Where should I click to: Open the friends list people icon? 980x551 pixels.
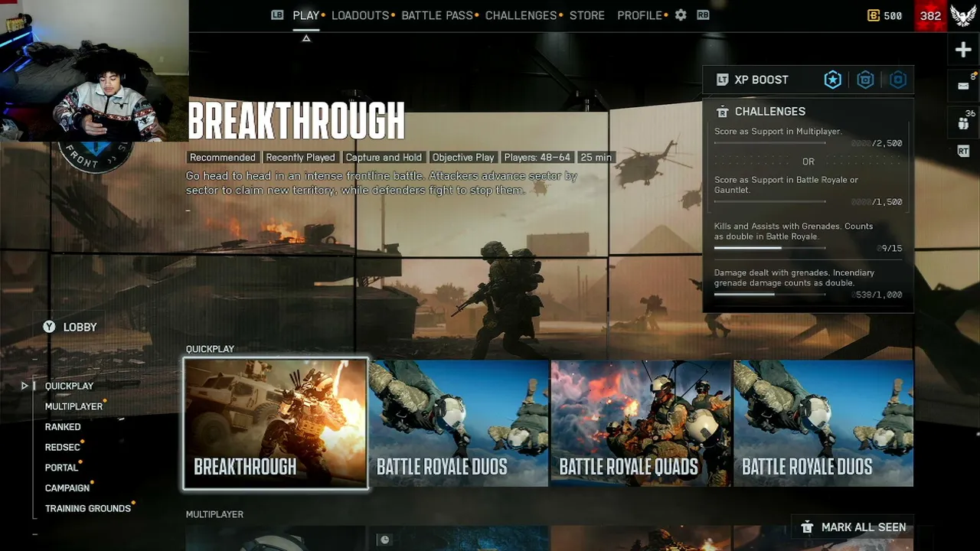point(963,122)
